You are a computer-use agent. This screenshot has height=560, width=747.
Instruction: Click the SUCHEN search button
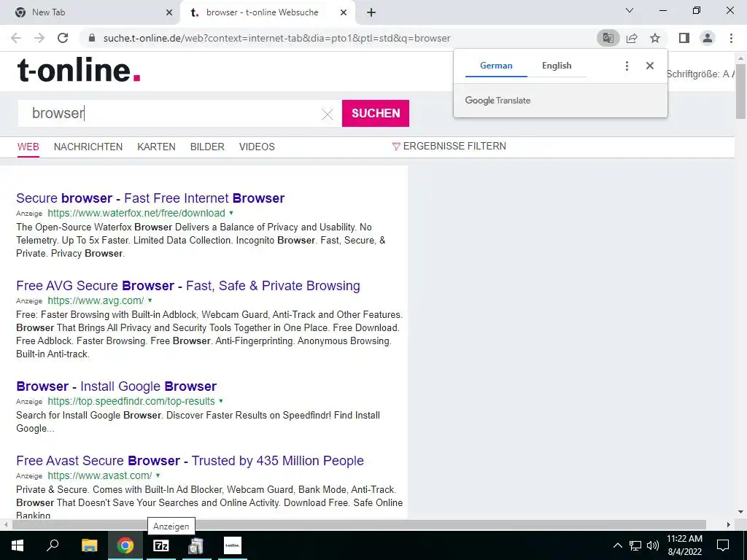click(x=376, y=113)
